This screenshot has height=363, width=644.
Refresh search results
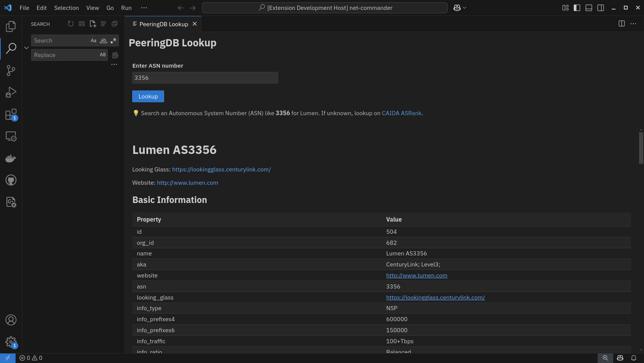71,24
